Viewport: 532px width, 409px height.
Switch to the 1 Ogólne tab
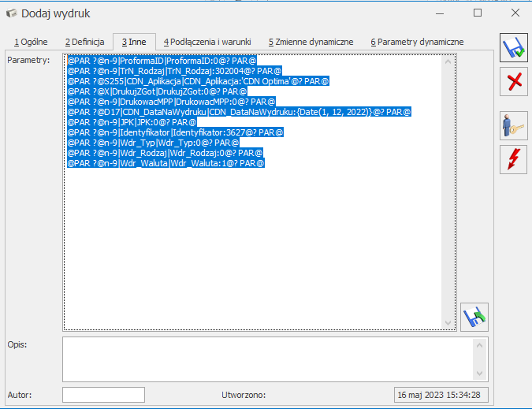point(31,42)
